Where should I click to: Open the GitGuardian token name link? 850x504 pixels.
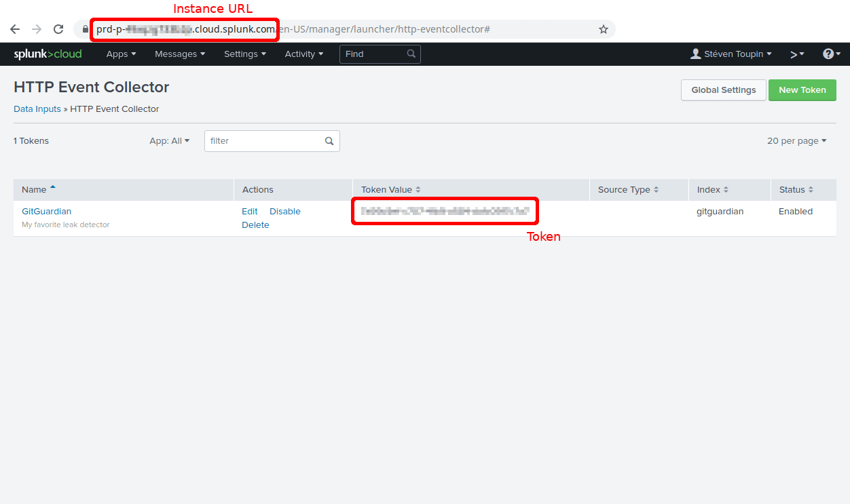[46, 212]
